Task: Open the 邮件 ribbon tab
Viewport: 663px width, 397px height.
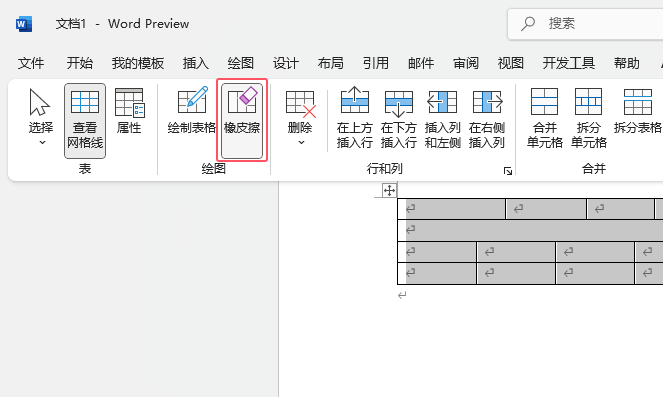Action: tap(421, 63)
